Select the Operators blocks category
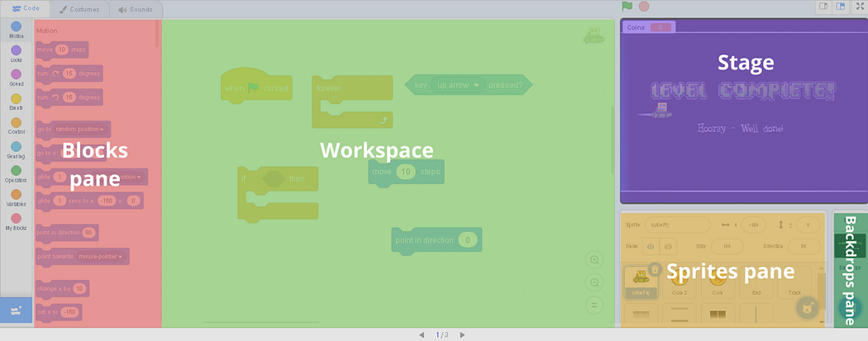 (16, 174)
